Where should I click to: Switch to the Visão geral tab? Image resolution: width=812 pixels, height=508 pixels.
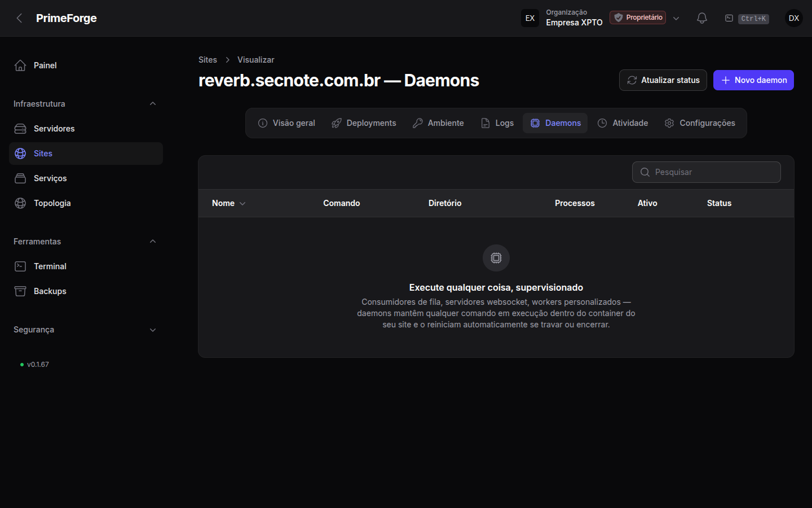[286, 123]
